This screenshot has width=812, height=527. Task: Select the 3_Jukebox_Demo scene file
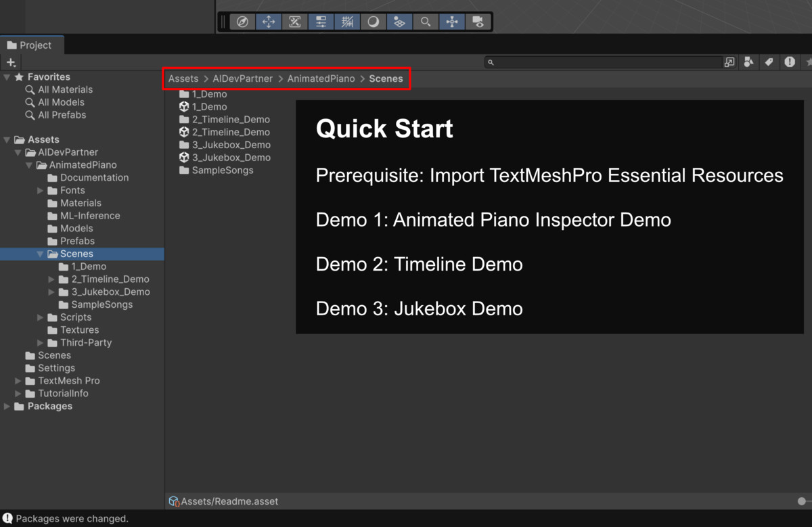(x=225, y=158)
